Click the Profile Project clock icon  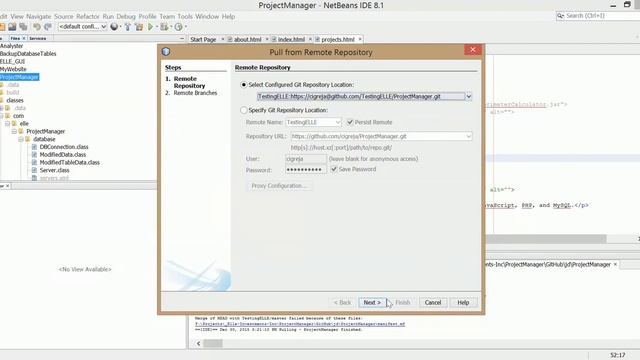click(x=178, y=27)
